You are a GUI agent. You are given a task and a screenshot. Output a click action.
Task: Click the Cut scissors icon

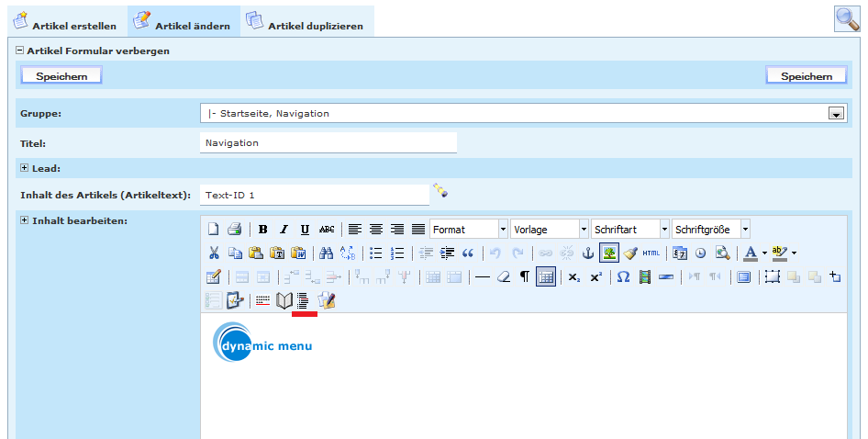pyautogui.click(x=214, y=253)
